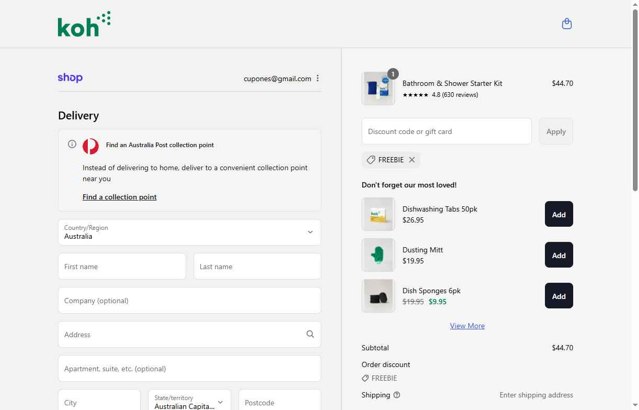Click the View More link
The height and width of the screenshot is (410, 639).
tap(467, 326)
